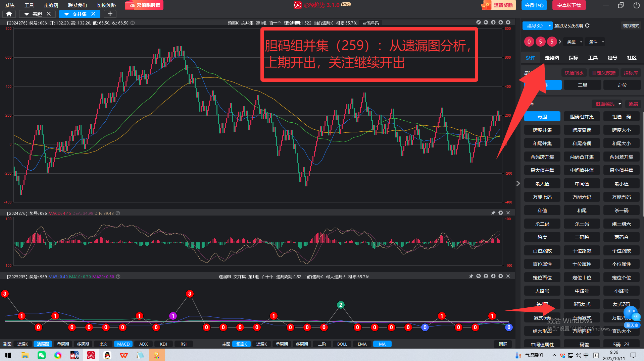Click the purple ball marked 1 in omission chart

173,316
